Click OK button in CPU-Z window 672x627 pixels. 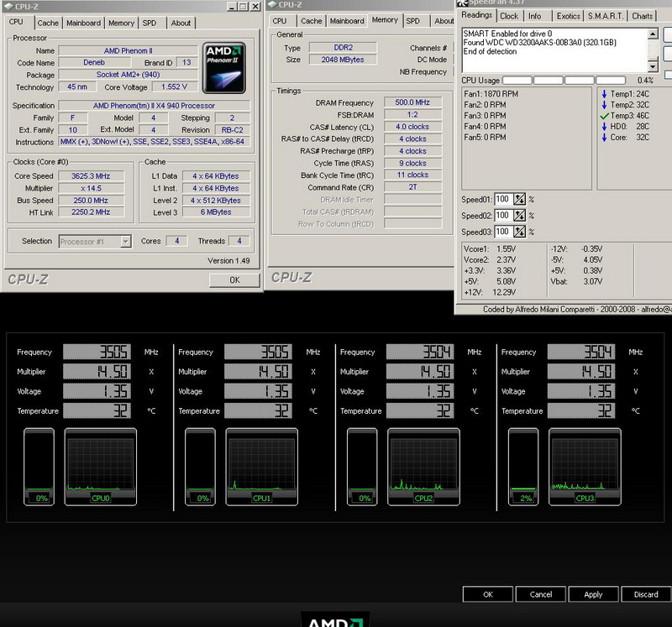pyautogui.click(x=234, y=280)
